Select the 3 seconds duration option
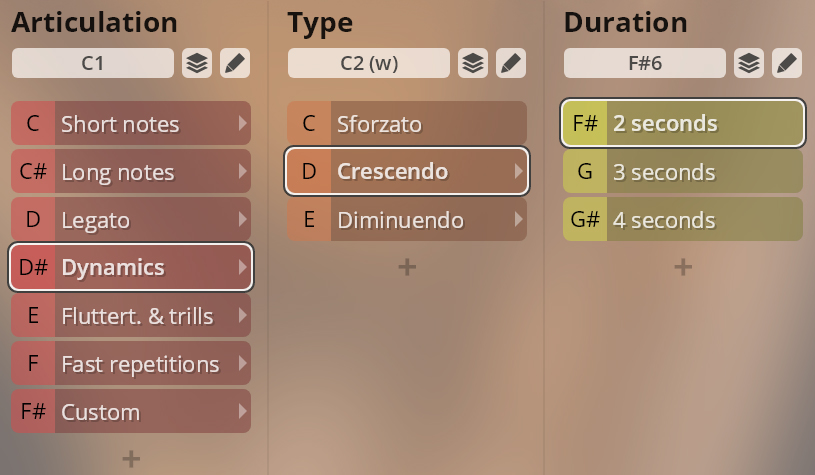The width and height of the screenshot is (815, 475). 683,171
